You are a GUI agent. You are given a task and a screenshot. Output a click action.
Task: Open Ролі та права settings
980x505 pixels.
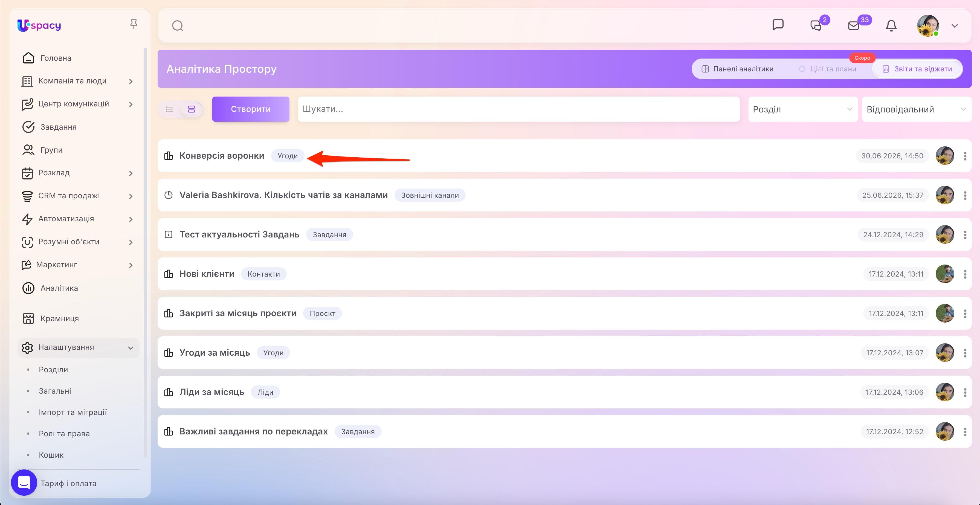(64, 434)
